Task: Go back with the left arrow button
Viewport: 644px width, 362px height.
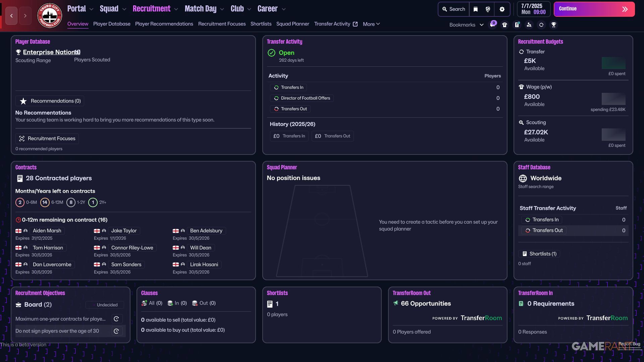Action: click(11, 16)
